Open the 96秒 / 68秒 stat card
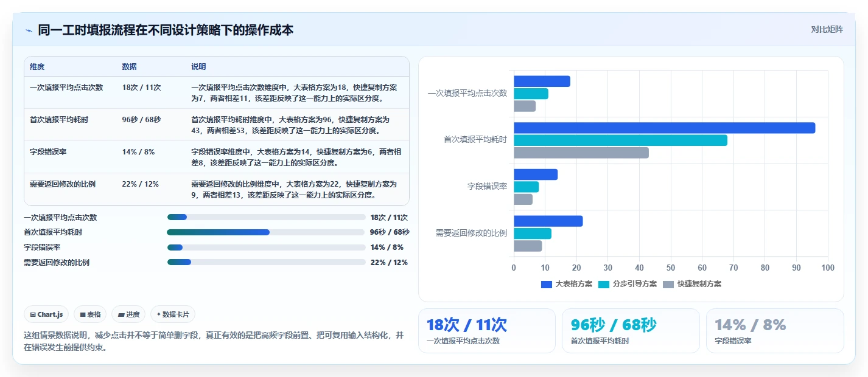The height and width of the screenshot is (377, 868). (631, 331)
